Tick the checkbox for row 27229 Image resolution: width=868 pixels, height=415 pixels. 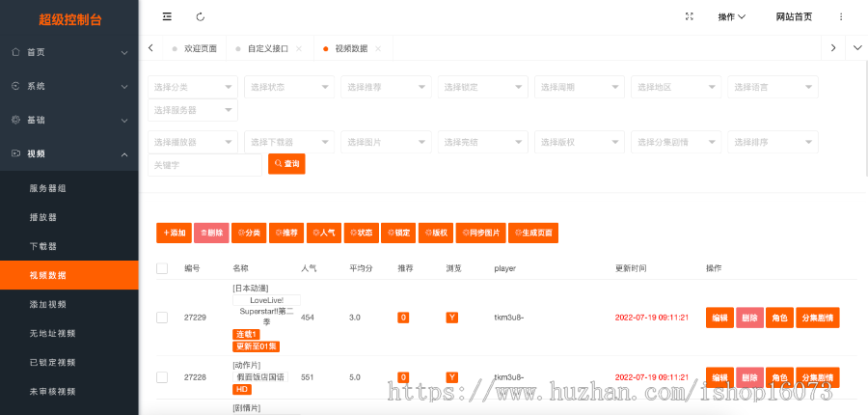point(162,318)
